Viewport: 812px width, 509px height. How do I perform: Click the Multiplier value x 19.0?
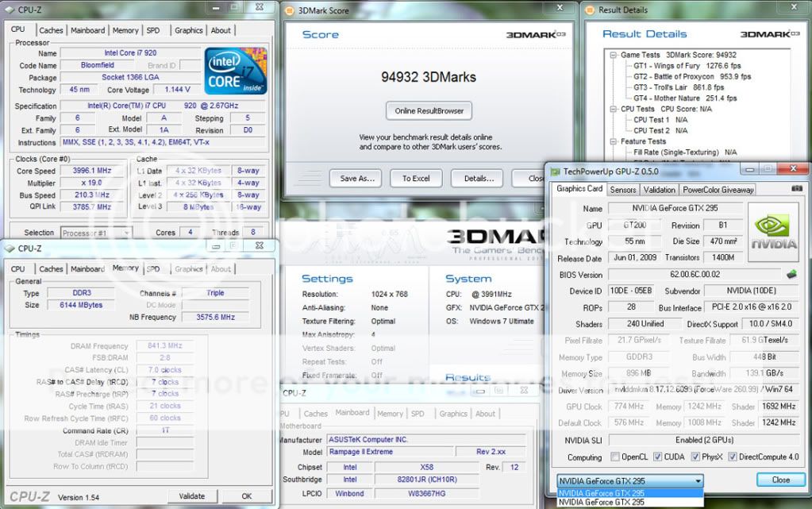(x=92, y=183)
